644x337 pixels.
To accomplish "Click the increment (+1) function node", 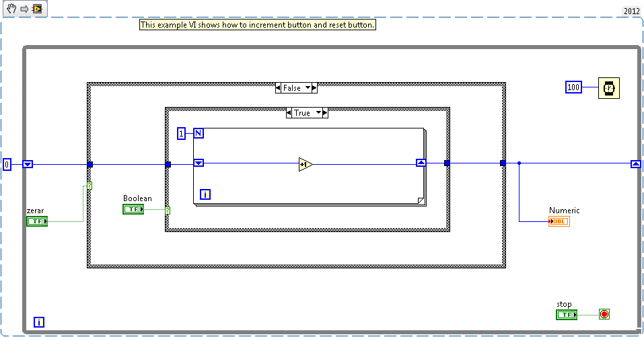I will (x=305, y=164).
